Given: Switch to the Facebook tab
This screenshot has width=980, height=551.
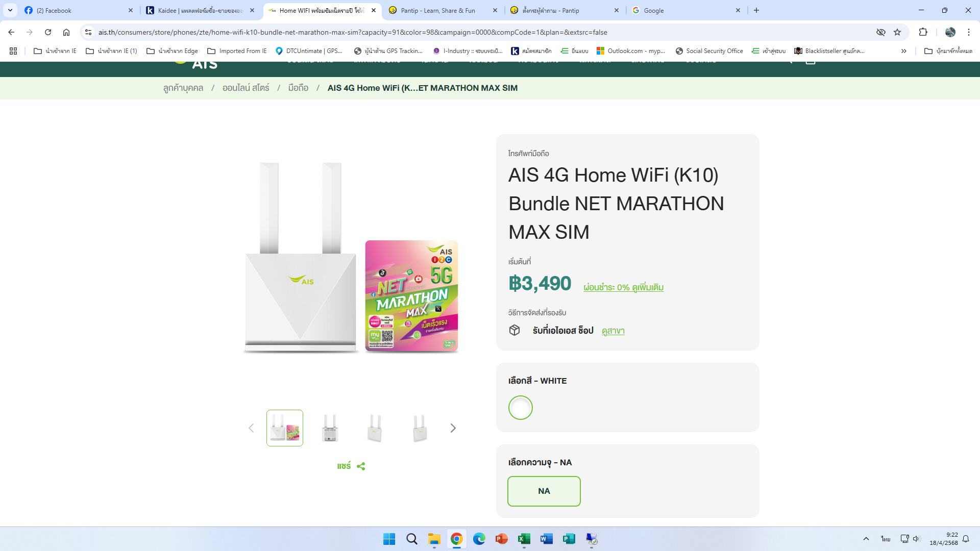Looking at the screenshot, I should coord(79,10).
